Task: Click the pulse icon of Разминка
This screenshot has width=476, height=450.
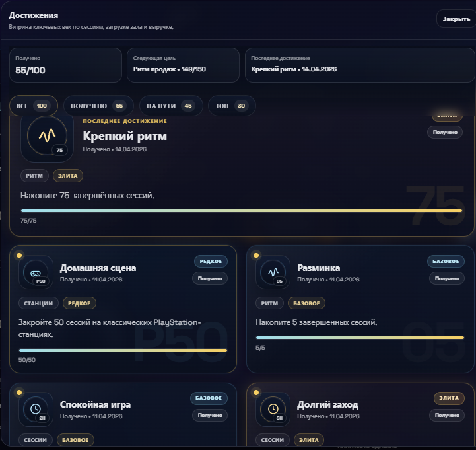Action: [273, 272]
